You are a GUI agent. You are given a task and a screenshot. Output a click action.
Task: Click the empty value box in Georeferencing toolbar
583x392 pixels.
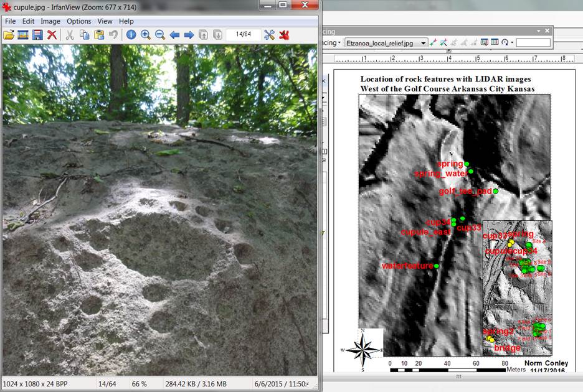click(x=533, y=43)
